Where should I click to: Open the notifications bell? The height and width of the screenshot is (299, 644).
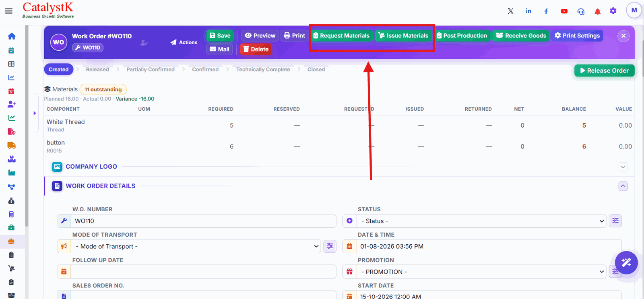[598, 11]
